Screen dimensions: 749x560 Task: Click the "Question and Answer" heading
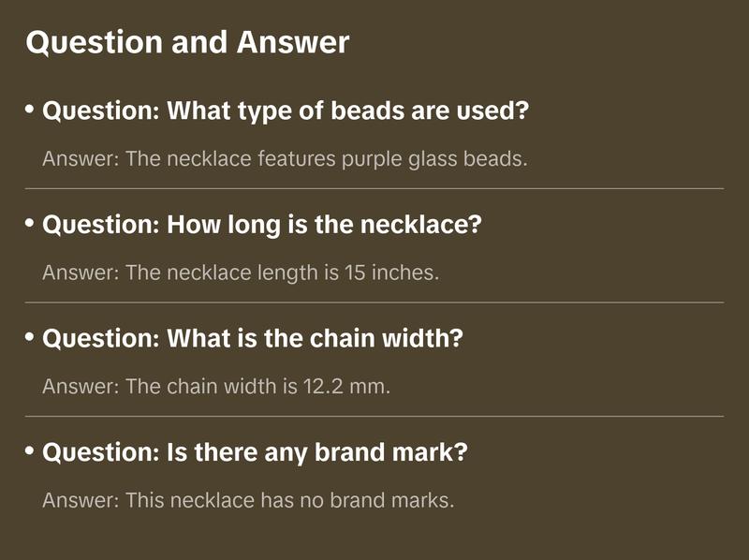pyautogui.click(x=187, y=43)
